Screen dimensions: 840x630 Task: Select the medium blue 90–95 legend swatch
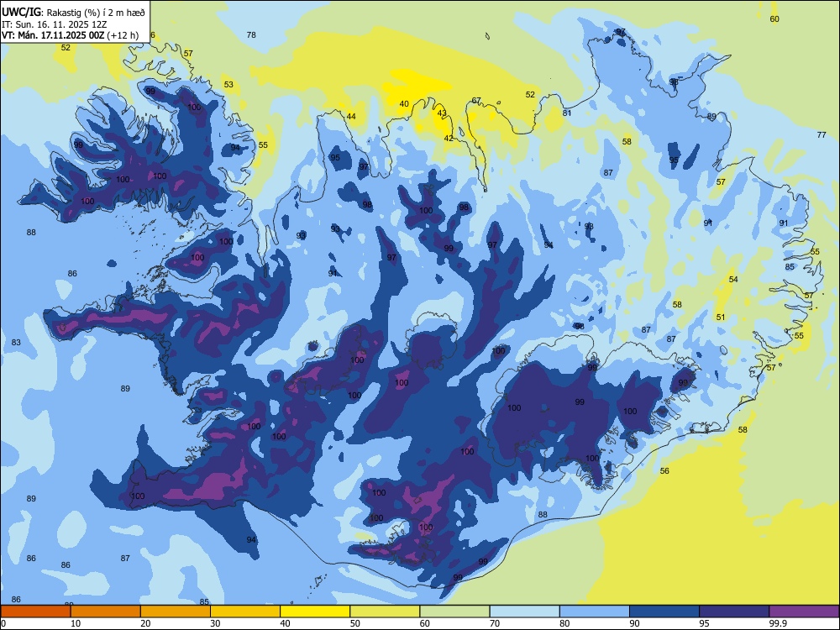point(664,612)
